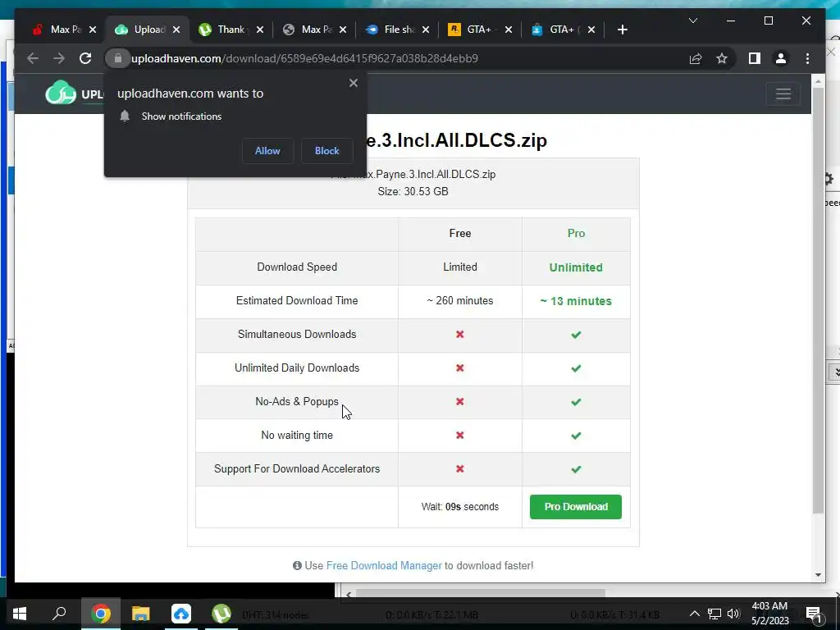The image size is (840, 630).
Task: Show hidden system tray icons
Action: [x=694, y=614]
